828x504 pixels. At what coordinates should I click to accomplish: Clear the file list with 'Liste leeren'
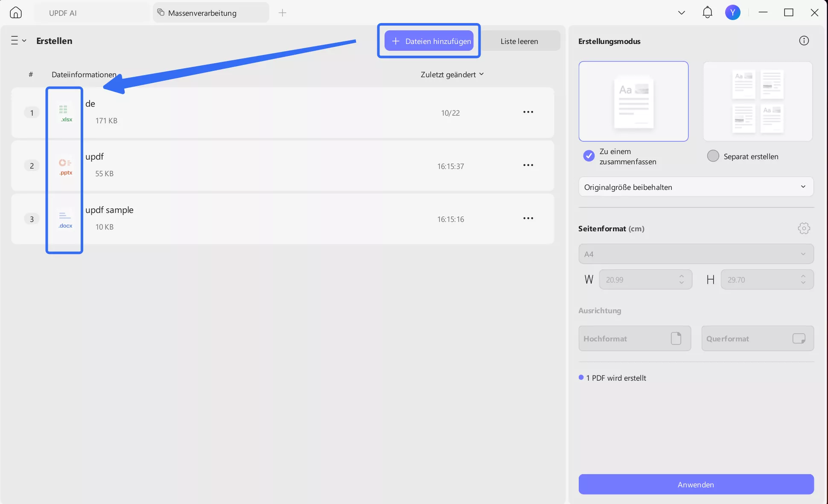tap(519, 41)
